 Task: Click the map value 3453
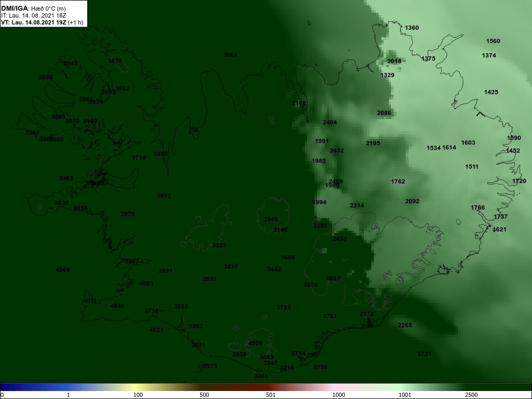click(339, 239)
